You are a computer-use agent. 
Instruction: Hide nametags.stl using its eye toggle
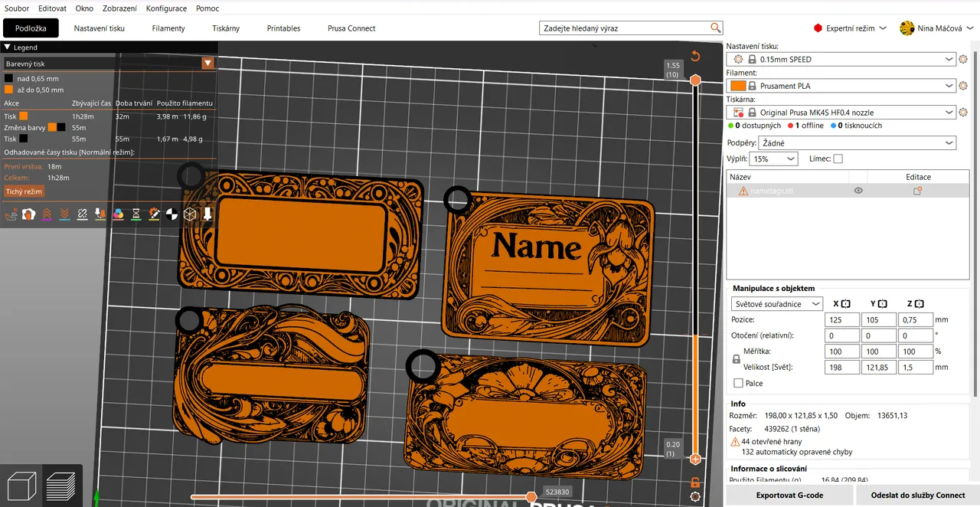(x=858, y=191)
